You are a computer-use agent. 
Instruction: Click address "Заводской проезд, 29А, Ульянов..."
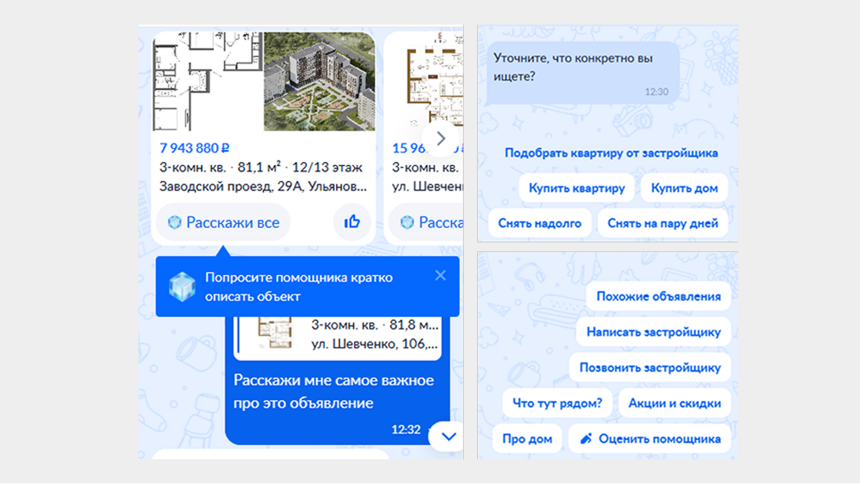pyautogui.click(x=263, y=186)
